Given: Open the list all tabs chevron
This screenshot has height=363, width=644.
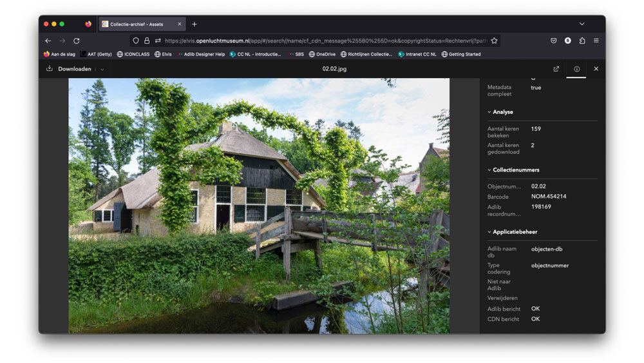Looking at the screenshot, I should tap(582, 24).
